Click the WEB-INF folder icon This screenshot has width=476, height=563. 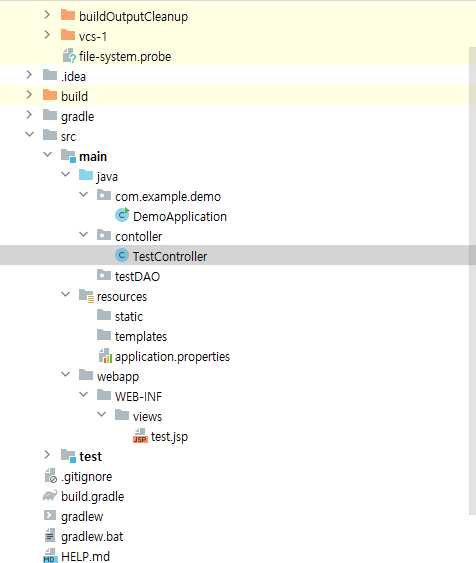point(104,396)
